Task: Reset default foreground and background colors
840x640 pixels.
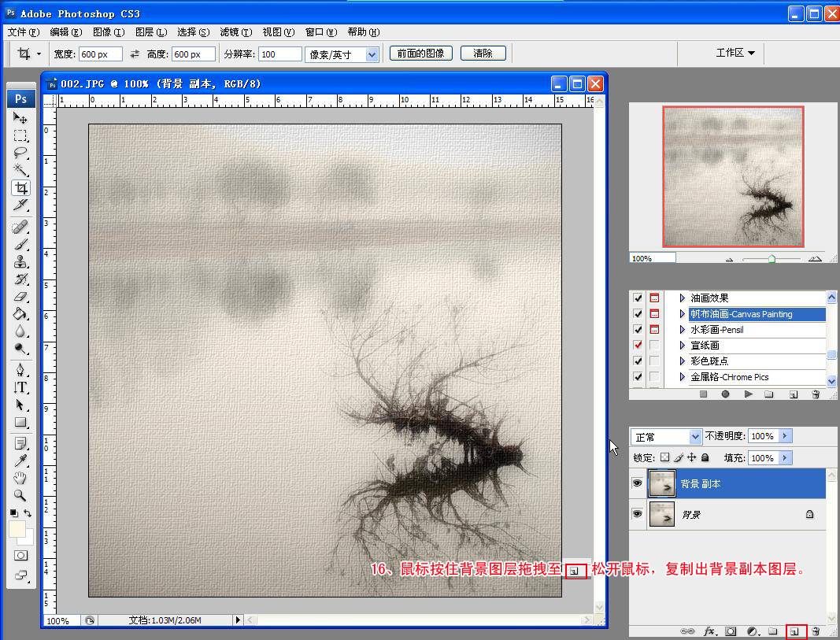Action: pyautogui.click(x=14, y=513)
